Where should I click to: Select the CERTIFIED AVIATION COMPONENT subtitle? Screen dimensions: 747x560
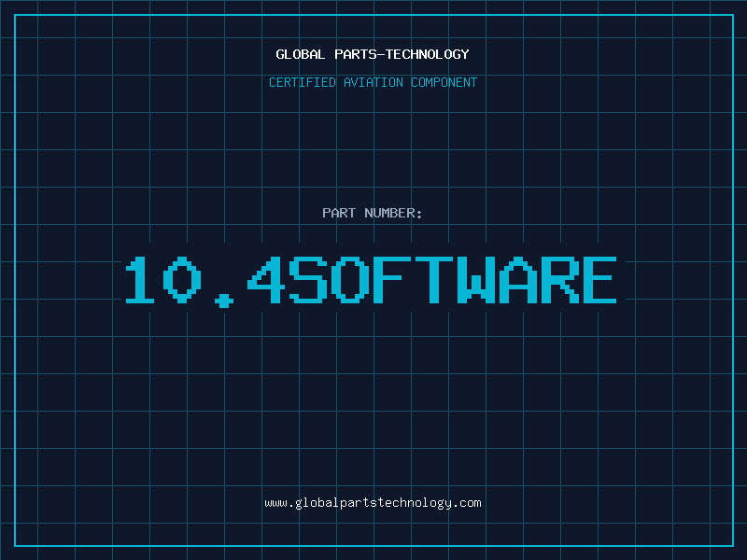pyautogui.click(x=373, y=82)
